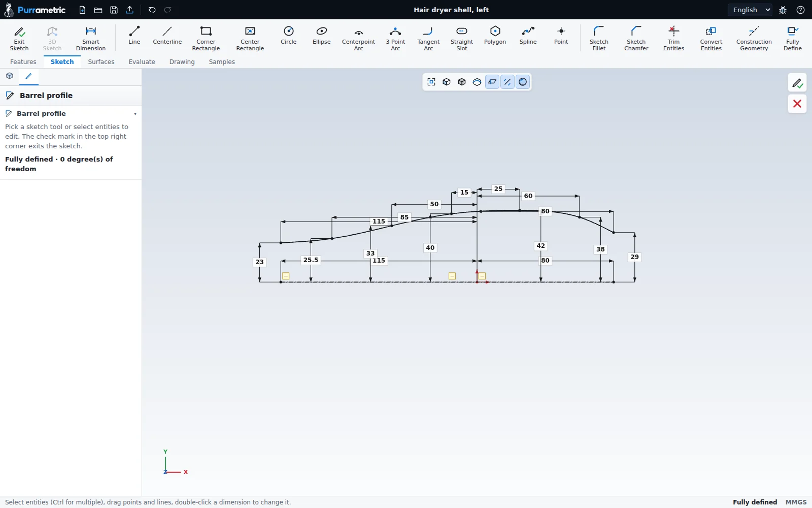Switch to shaded-with-edges cube view

point(447,82)
